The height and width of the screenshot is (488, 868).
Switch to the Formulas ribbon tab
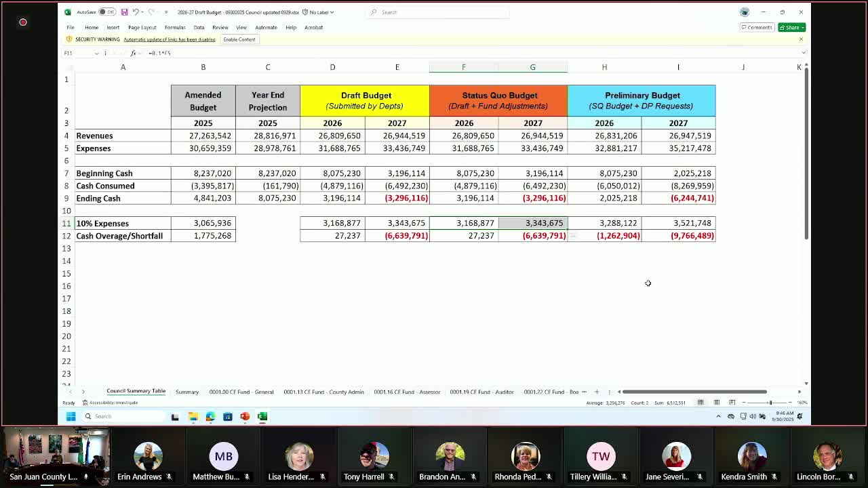[175, 28]
